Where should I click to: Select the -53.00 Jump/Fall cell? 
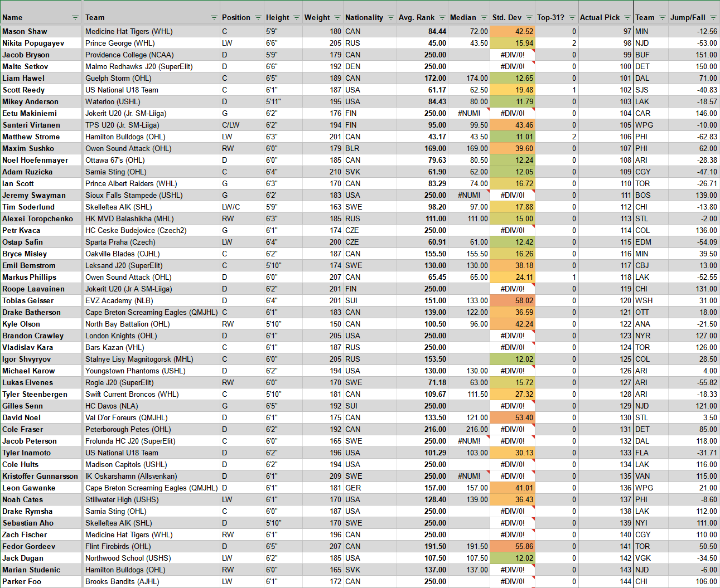(x=694, y=43)
